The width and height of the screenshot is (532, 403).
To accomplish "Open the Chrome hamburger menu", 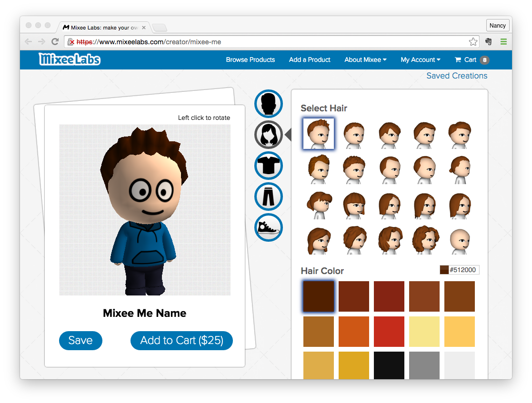I will 503,42.
